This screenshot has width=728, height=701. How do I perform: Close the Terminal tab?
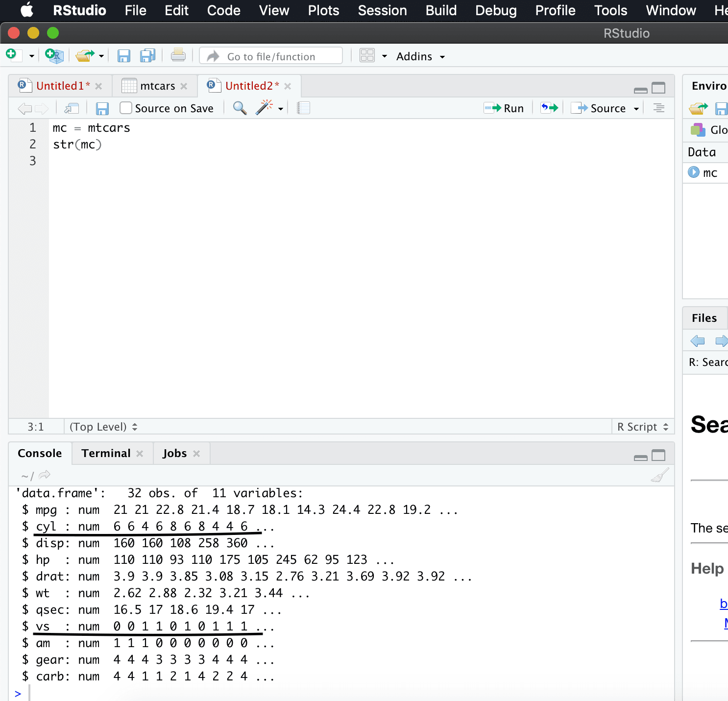(x=140, y=454)
